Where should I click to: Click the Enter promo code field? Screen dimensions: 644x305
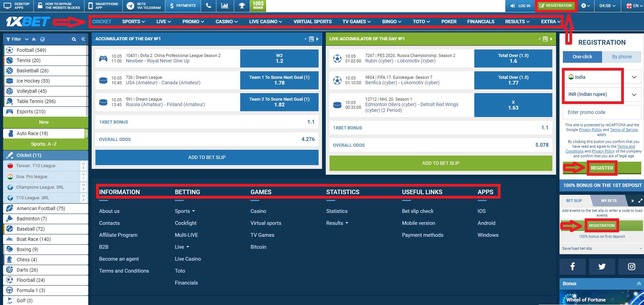(602, 112)
